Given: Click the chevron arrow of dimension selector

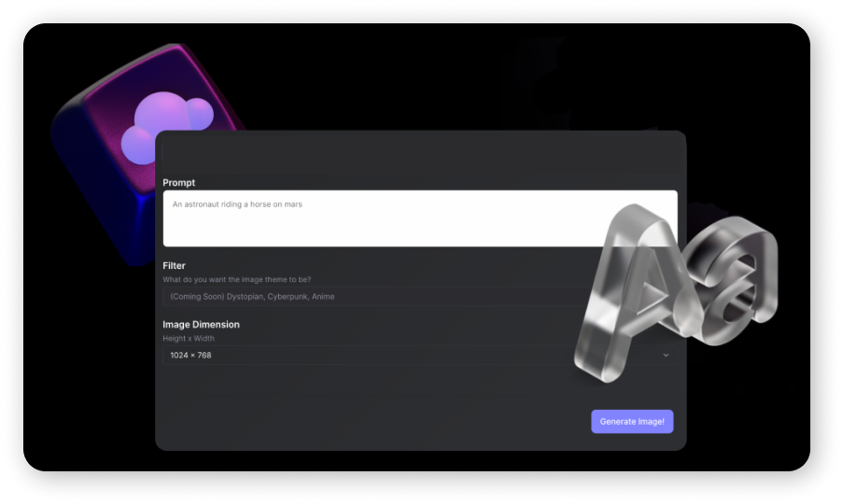Looking at the screenshot, I should [x=666, y=356].
